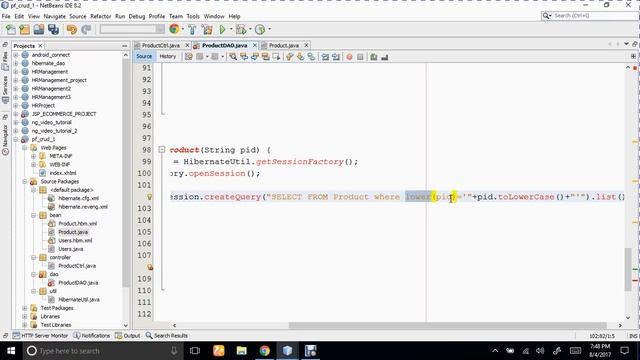Screen dimensions: 640x360
Task: Toggle the History view button
Action: [168, 56]
